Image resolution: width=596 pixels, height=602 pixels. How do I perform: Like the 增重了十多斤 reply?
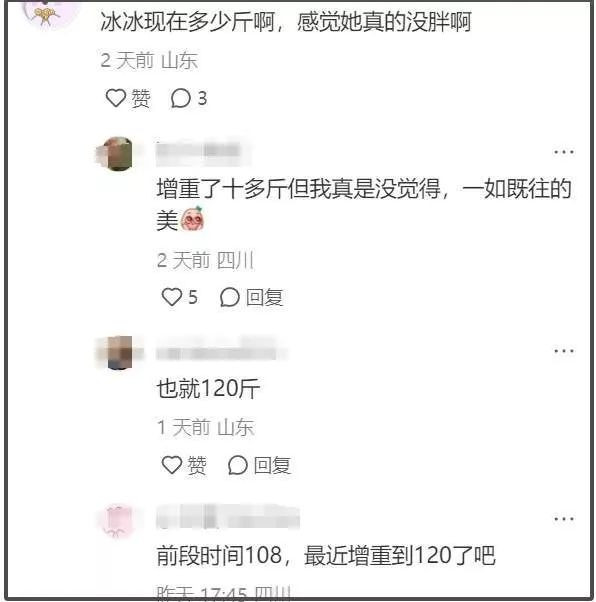tap(172, 297)
